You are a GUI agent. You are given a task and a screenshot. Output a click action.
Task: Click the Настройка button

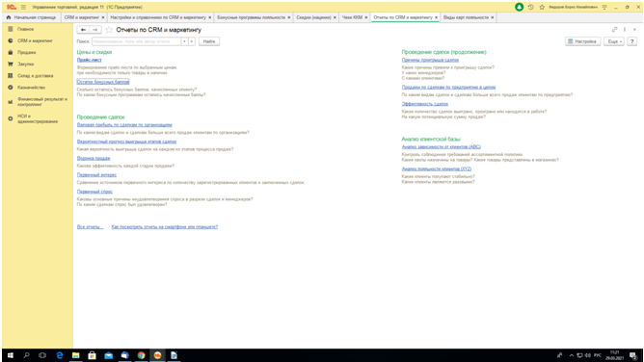pos(582,41)
